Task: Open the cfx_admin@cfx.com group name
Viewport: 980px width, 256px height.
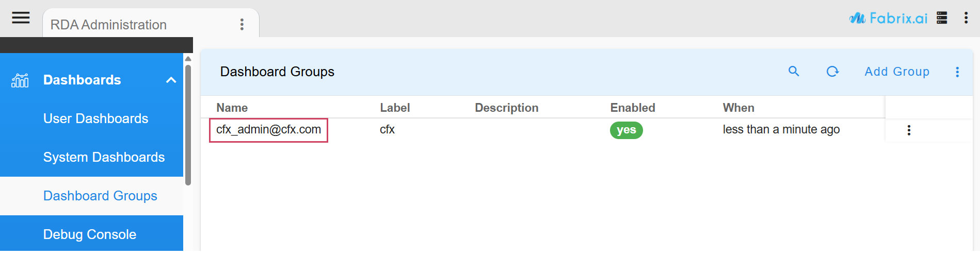Action: pos(268,130)
